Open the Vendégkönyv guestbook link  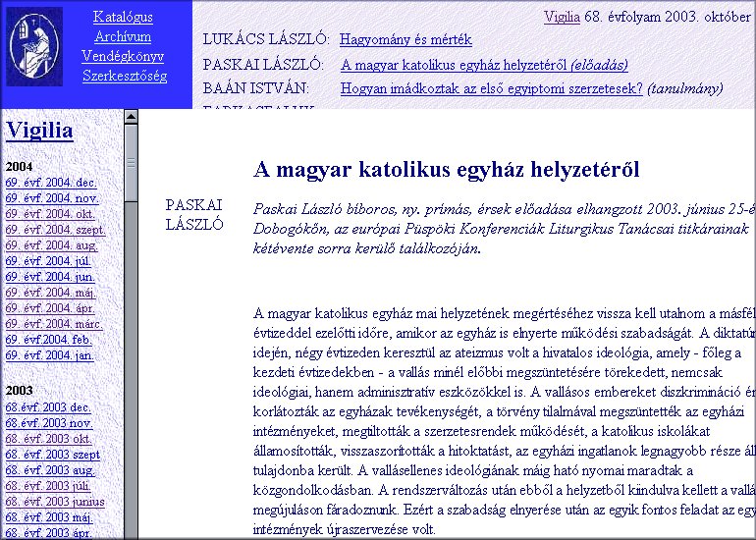coord(123,56)
